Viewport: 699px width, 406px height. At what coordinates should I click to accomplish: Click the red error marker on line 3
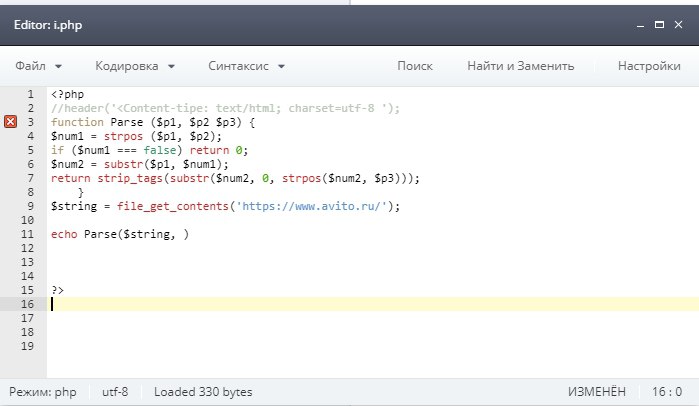coord(11,122)
